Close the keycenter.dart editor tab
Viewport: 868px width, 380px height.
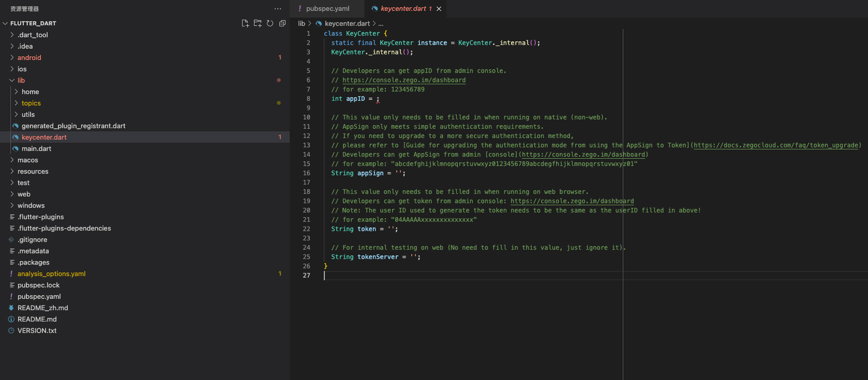pos(439,9)
